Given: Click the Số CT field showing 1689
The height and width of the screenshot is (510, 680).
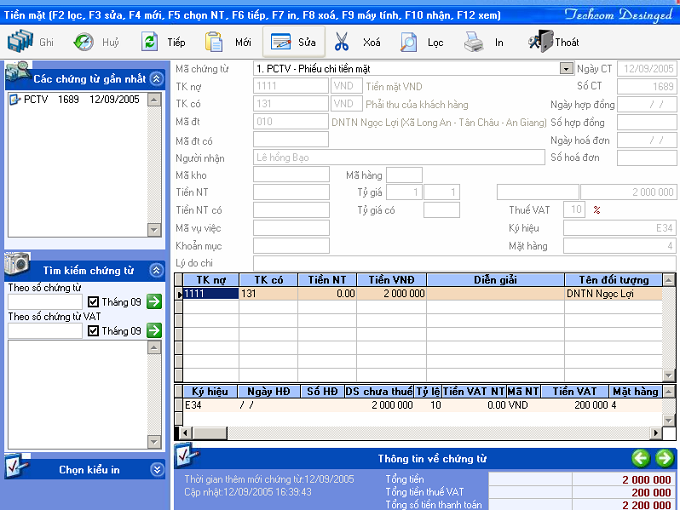Looking at the screenshot, I should point(647,86).
